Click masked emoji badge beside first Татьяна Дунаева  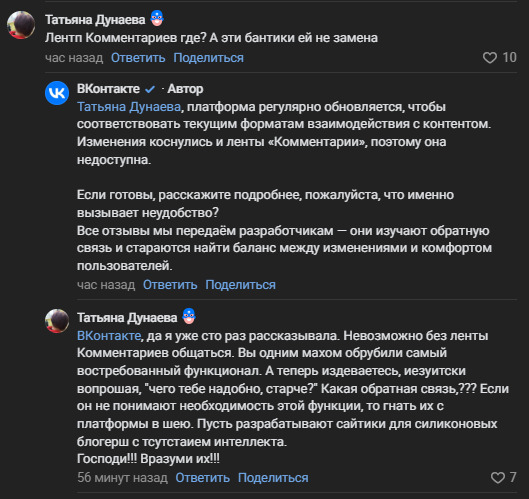click(x=157, y=18)
